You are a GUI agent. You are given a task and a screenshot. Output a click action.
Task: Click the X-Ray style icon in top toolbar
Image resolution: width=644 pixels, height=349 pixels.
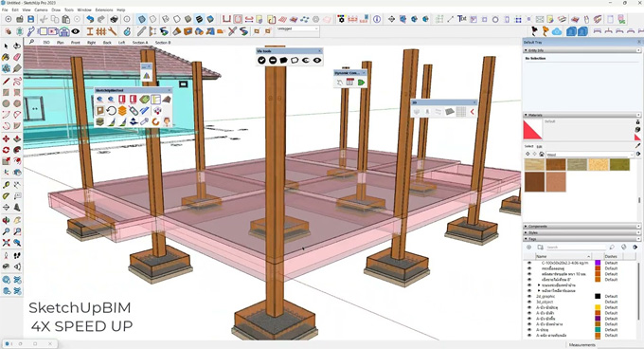(x=142, y=19)
